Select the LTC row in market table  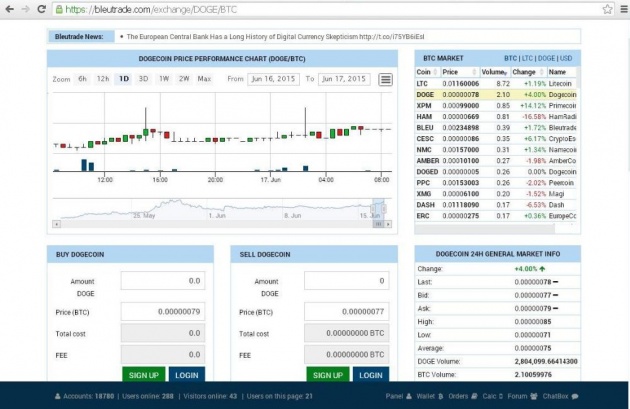(x=496, y=84)
